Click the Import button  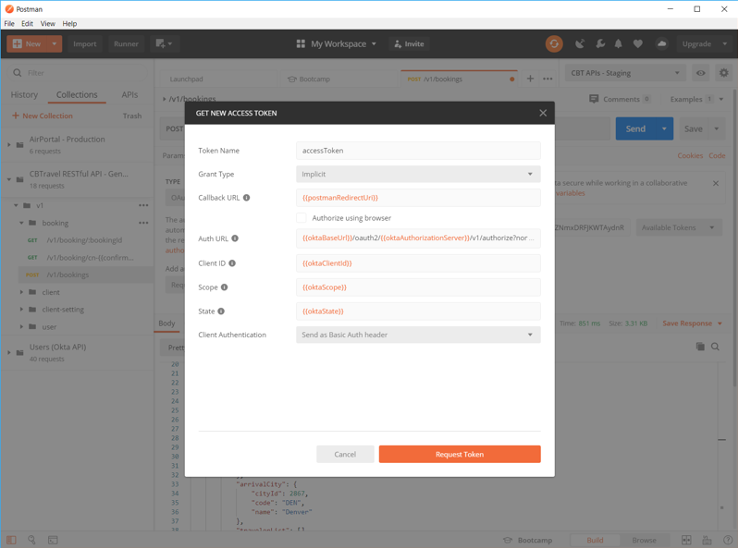click(x=85, y=44)
